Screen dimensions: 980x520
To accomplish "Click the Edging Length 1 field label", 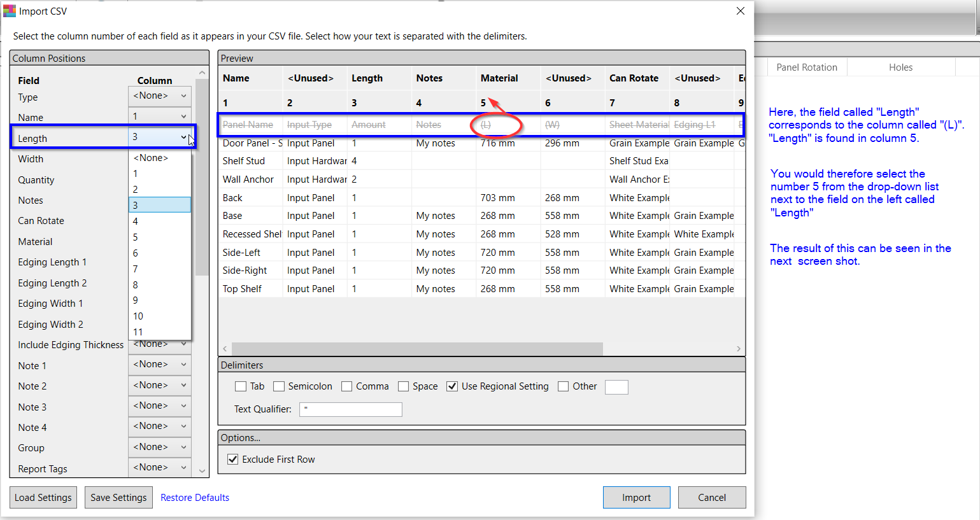I will coord(52,262).
